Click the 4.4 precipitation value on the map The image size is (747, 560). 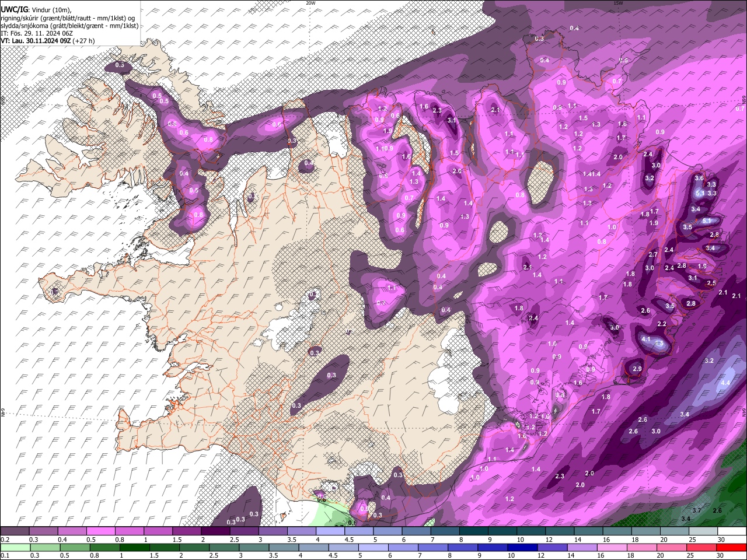(725, 383)
